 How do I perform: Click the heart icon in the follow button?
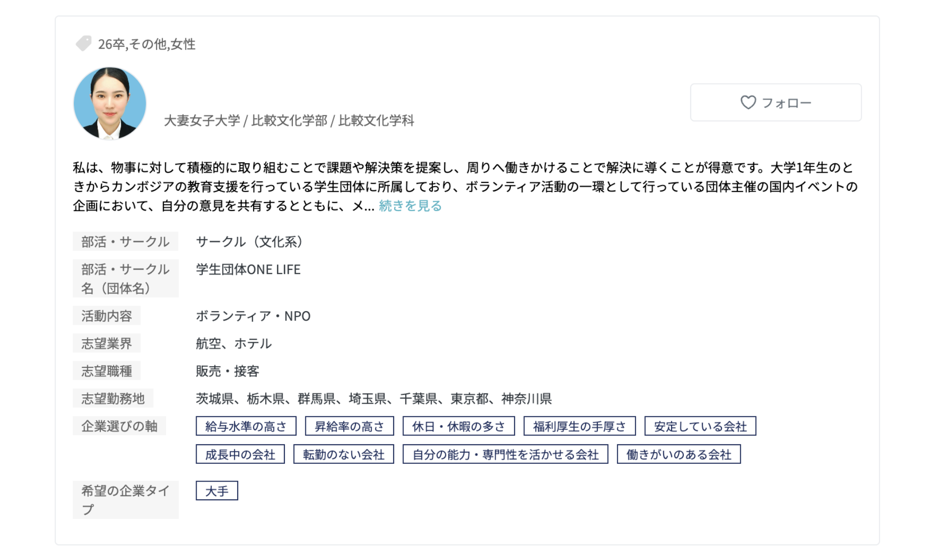coord(748,102)
